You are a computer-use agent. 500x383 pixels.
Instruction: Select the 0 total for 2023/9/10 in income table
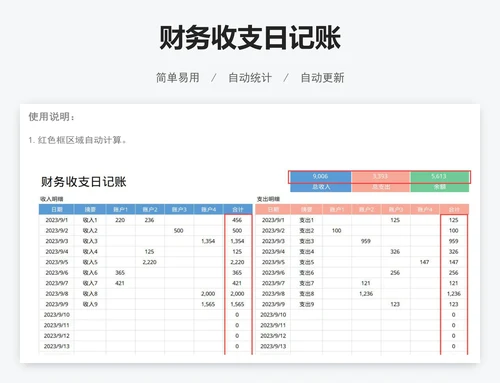pyautogui.click(x=237, y=315)
